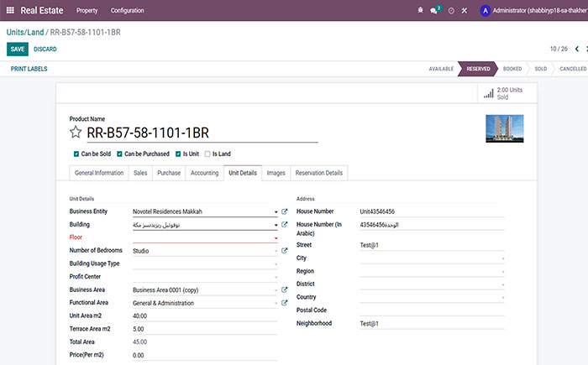The image size is (588, 365).
Task: Open the Region dropdown
Action: point(502,272)
